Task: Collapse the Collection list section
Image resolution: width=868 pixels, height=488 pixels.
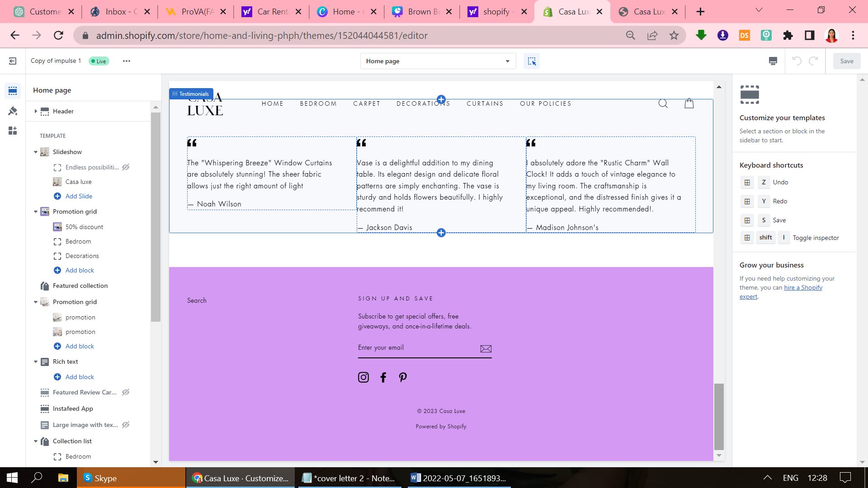Action: (36, 441)
